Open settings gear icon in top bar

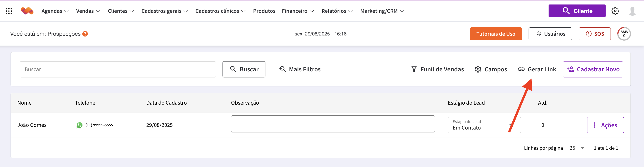point(615,11)
